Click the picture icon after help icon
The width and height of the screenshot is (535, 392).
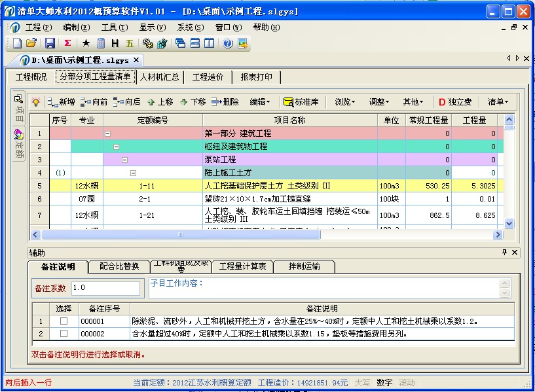tap(242, 43)
